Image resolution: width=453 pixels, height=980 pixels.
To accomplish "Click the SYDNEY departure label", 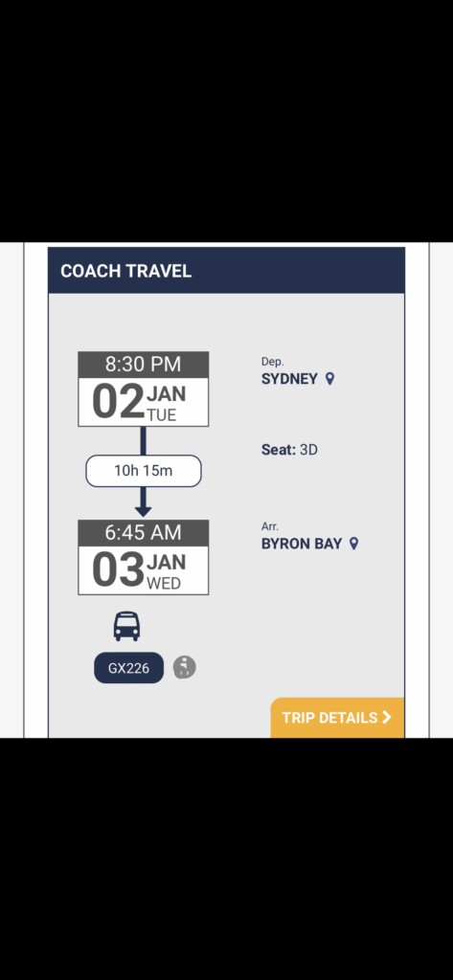I will click(x=289, y=379).
